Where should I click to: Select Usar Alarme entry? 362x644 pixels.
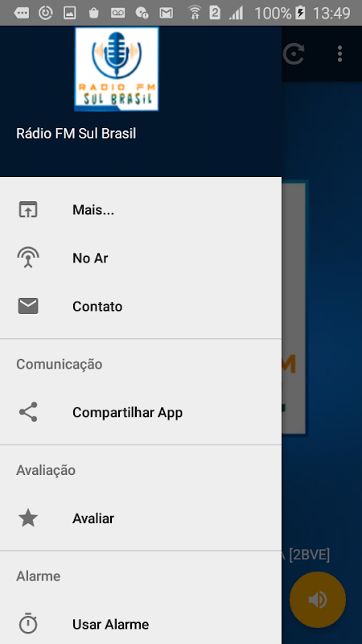[x=141, y=625]
